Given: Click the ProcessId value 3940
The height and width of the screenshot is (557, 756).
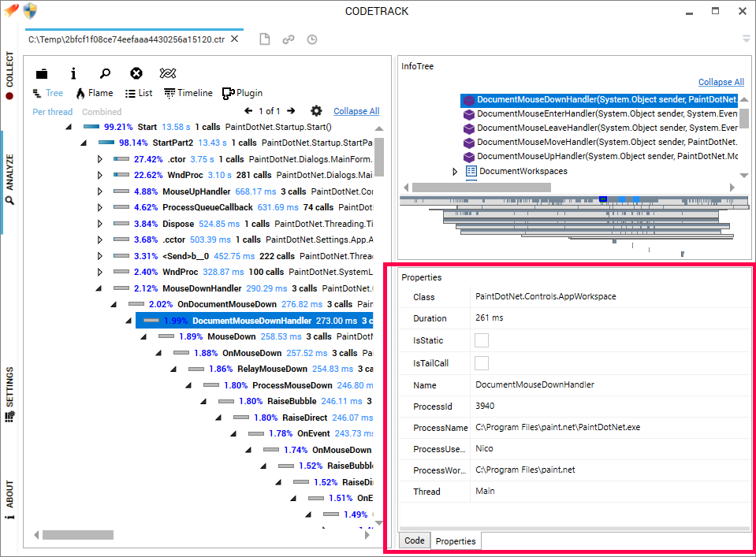Looking at the screenshot, I should tap(485, 407).
